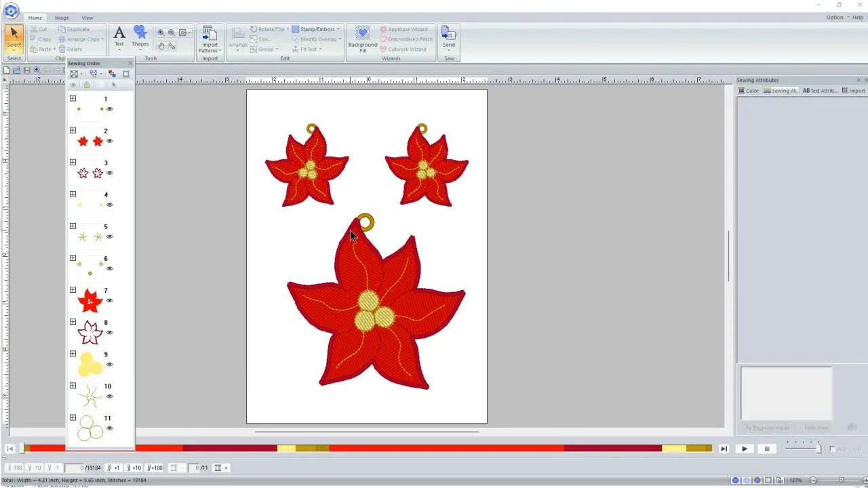Close the Sewing Order panel
Image resolution: width=868 pixels, height=488 pixels.
pos(130,63)
